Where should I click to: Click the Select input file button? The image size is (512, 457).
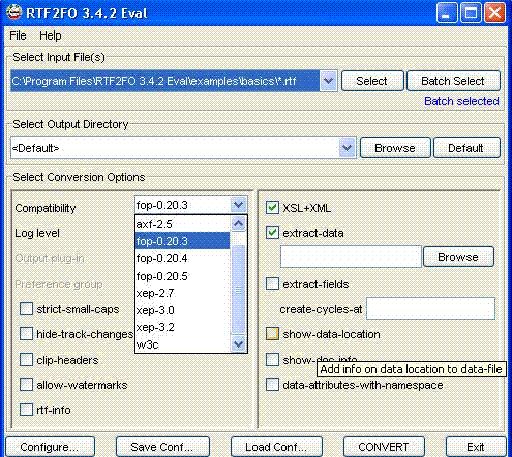tap(372, 81)
